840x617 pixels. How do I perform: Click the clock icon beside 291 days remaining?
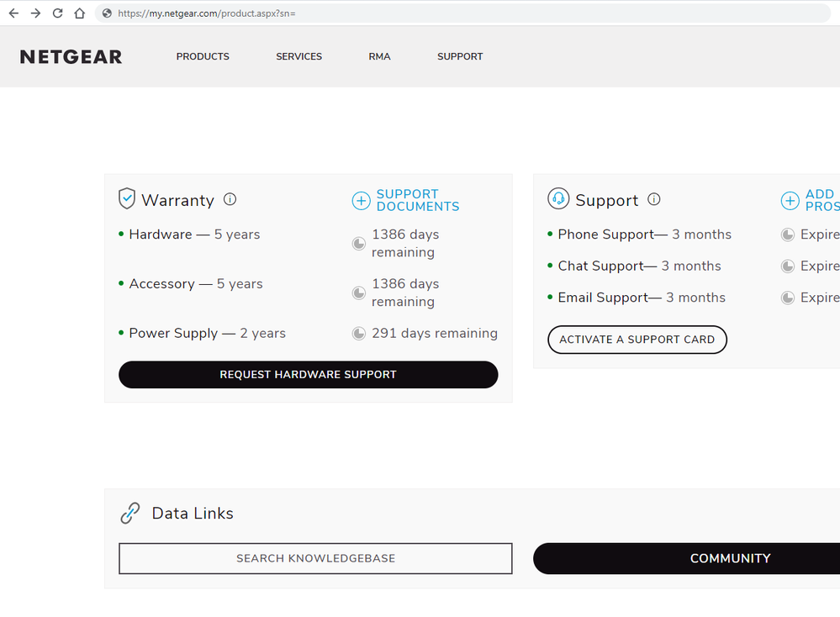(x=358, y=333)
